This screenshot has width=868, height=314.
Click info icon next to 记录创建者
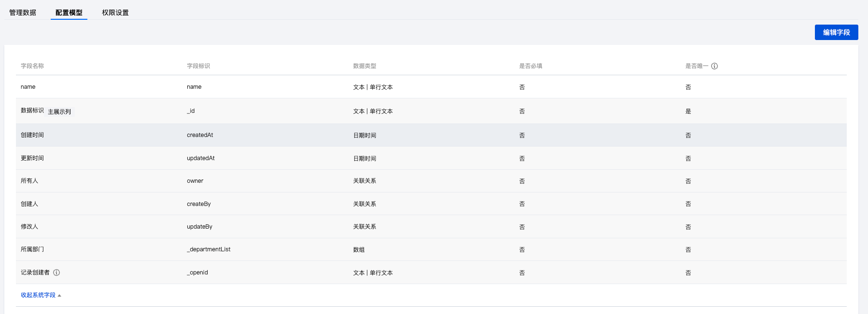[x=56, y=273]
